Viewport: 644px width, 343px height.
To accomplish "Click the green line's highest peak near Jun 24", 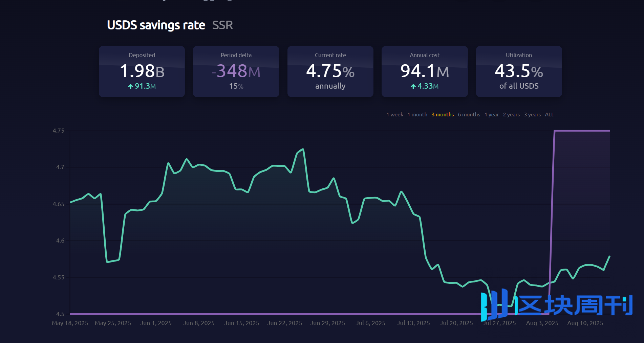I will tap(303, 149).
